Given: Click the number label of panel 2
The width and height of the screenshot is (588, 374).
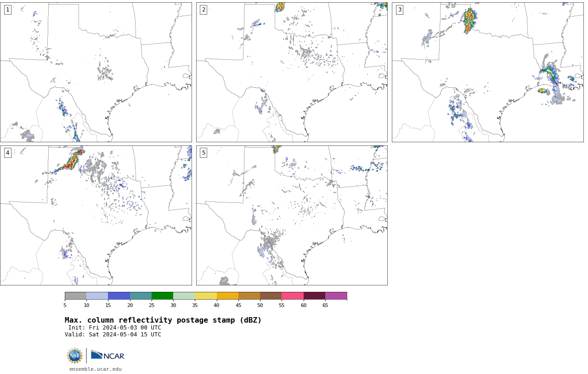Looking at the screenshot, I should coord(204,10).
